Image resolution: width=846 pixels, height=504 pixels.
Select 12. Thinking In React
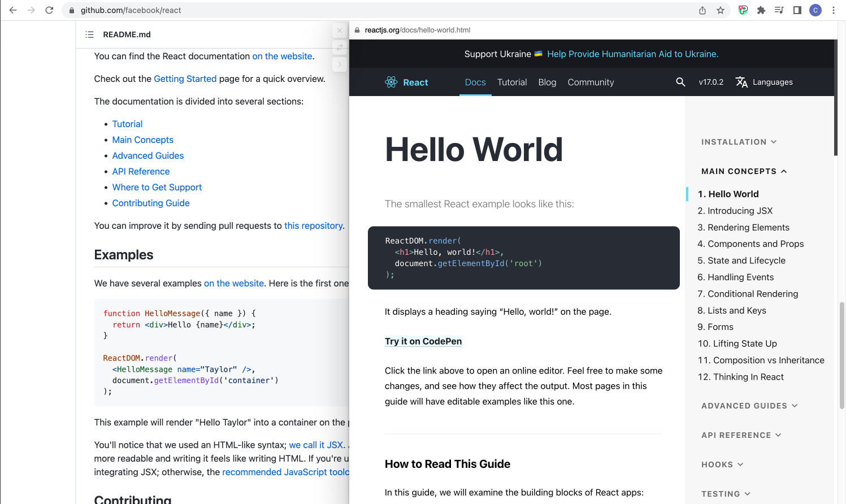point(741,377)
